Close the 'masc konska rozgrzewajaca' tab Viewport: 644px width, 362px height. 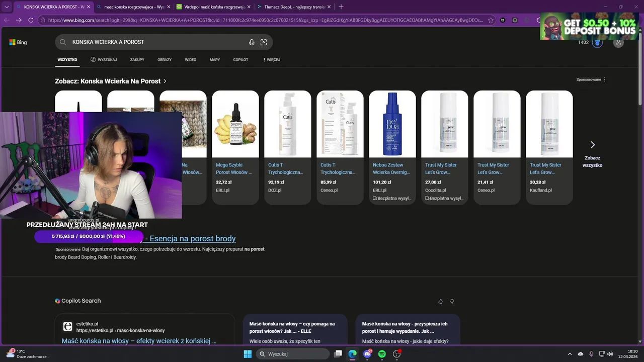(x=169, y=7)
